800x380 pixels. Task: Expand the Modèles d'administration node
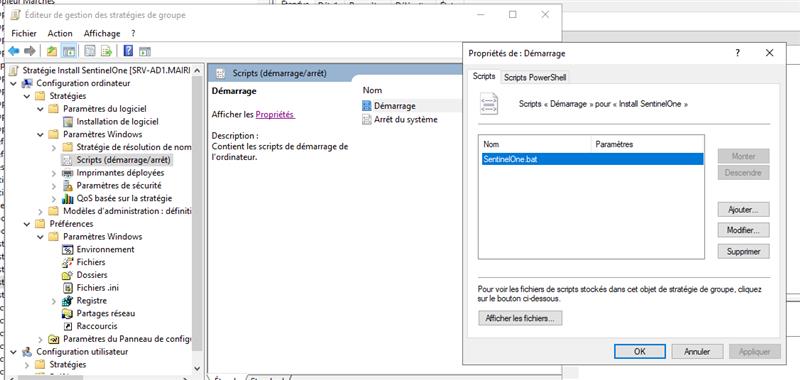(40, 211)
